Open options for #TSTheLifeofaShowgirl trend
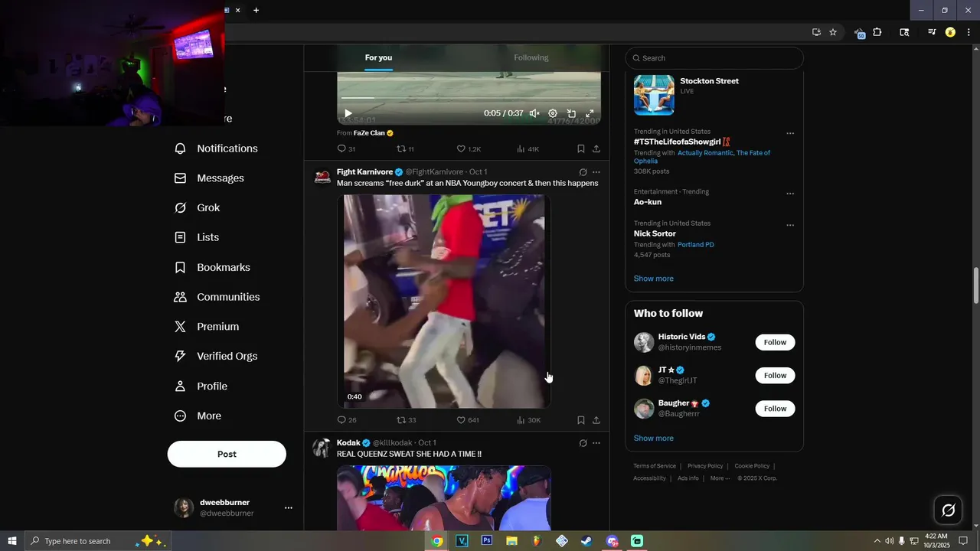The height and width of the screenshot is (551, 980). pos(790,134)
